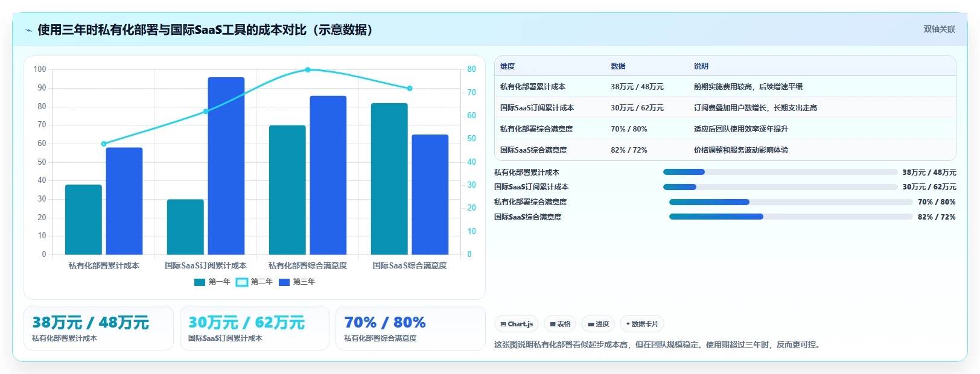980x374 pixels.
Task: Click note 订阅费叠加用户数增长，长期支出走高
Action: click(756, 108)
